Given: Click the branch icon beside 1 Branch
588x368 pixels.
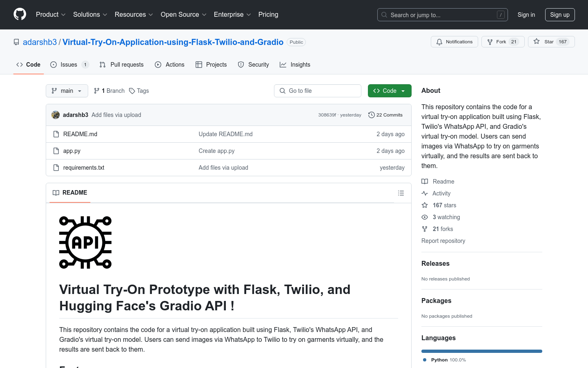Looking at the screenshot, I should point(97,91).
